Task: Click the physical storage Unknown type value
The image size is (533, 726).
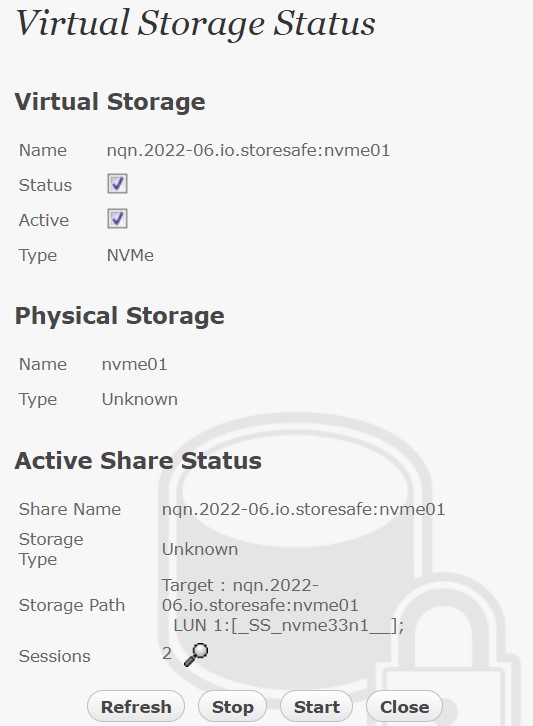Action: tap(140, 399)
